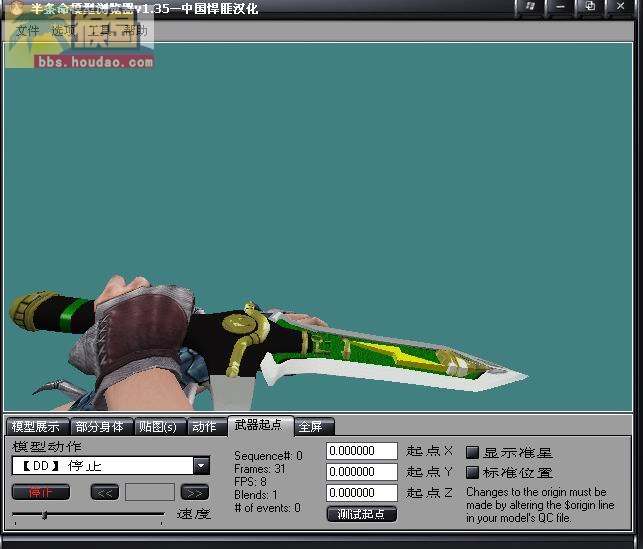Open the 文件 menu
The image size is (643, 549).
pyautogui.click(x=27, y=30)
